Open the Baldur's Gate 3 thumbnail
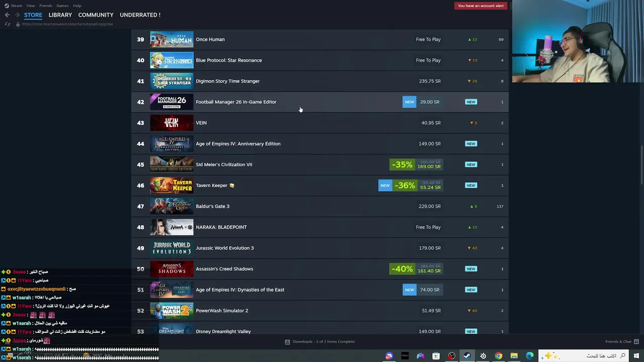The image size is (644, 362). tap(172, 206)
